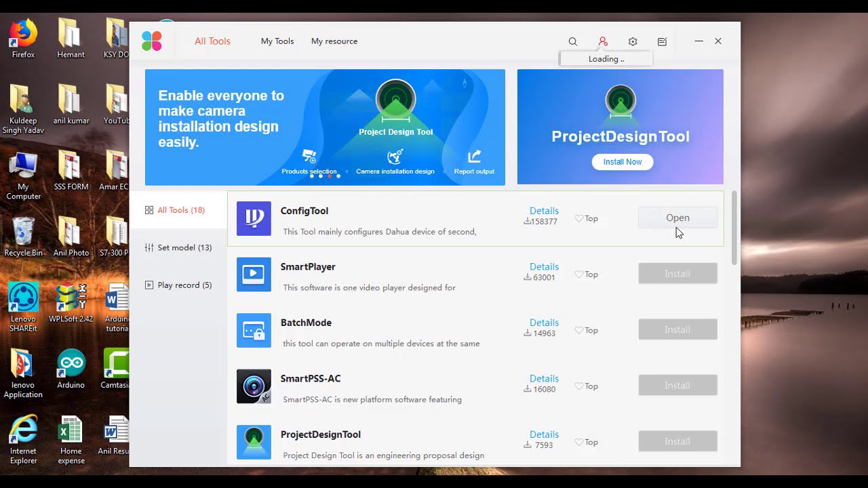Pin SmartPlayer to Top with heart icon
This screenshot has height=488, width=868.
tap(578, 274)
